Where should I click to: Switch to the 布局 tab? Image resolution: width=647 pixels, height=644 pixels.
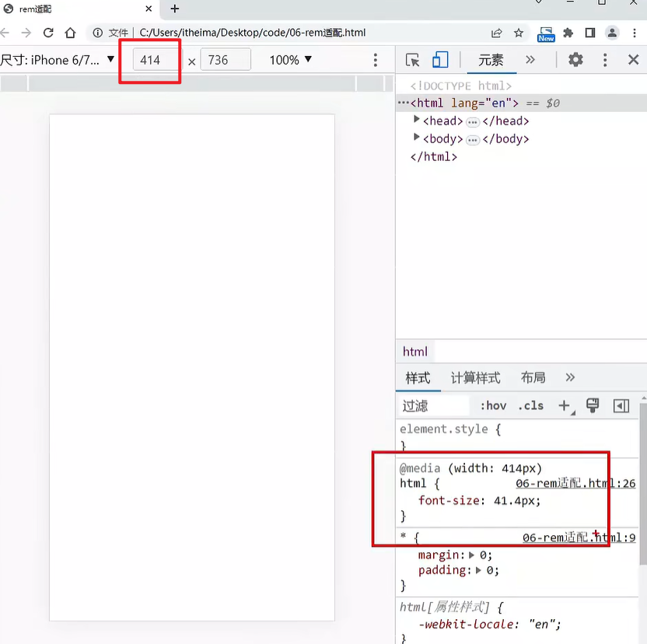(x=533, y=378)
